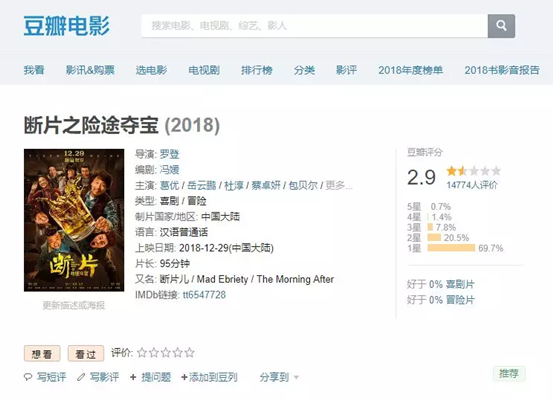Expand the 分享到 dropdown
This screenshot has height=400, width=553.
pyautogui.click(x=279, y=377)
